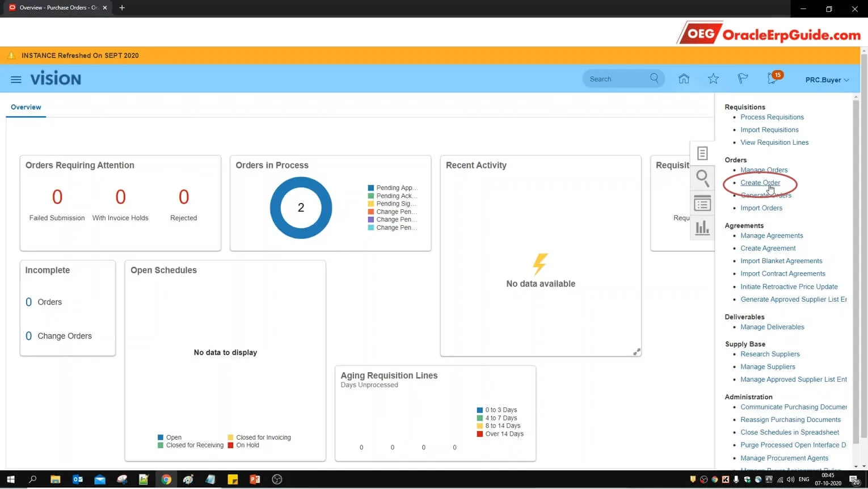This screenshot has height=489, width=868.
Task: Click the ENG language indicator in tray
Action: (x=804, y=479)
